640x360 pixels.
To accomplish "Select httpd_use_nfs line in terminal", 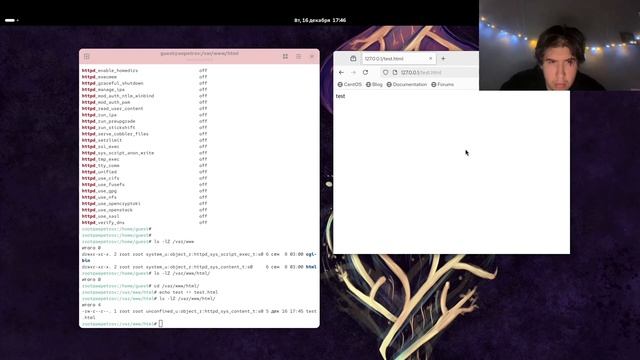I will (144, 197).
